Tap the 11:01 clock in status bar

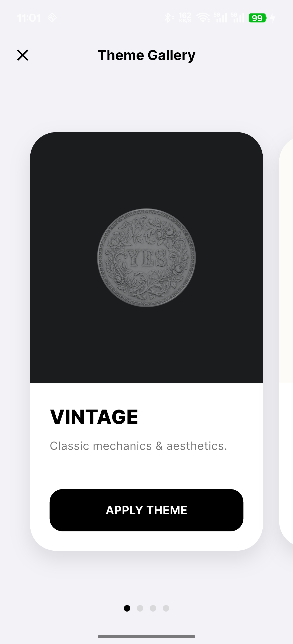[x=29, y=18]
